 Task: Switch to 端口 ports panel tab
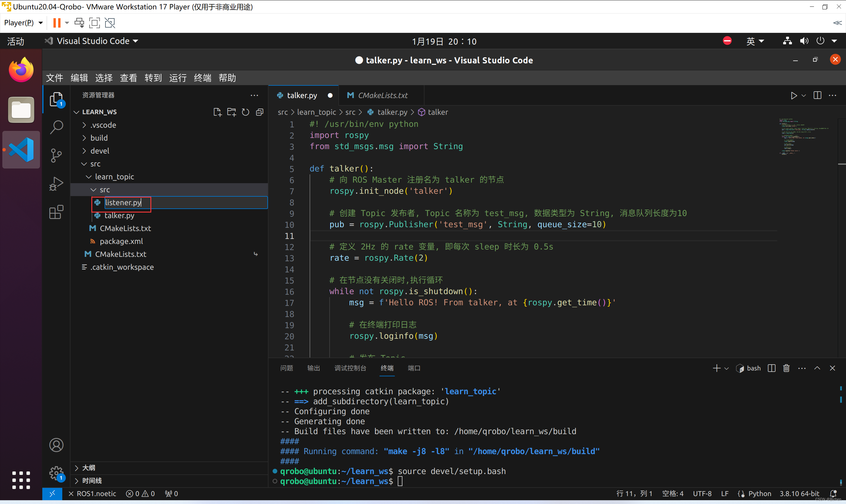(414, 368)
